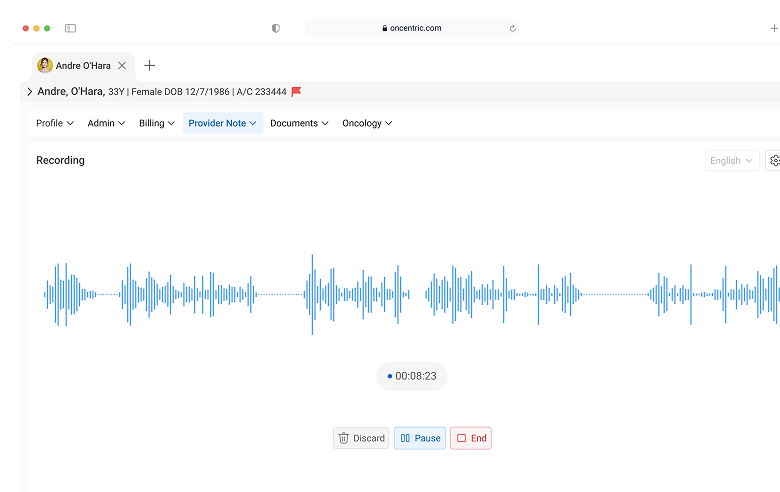Open recording settings gear icon

coord(774,161)
